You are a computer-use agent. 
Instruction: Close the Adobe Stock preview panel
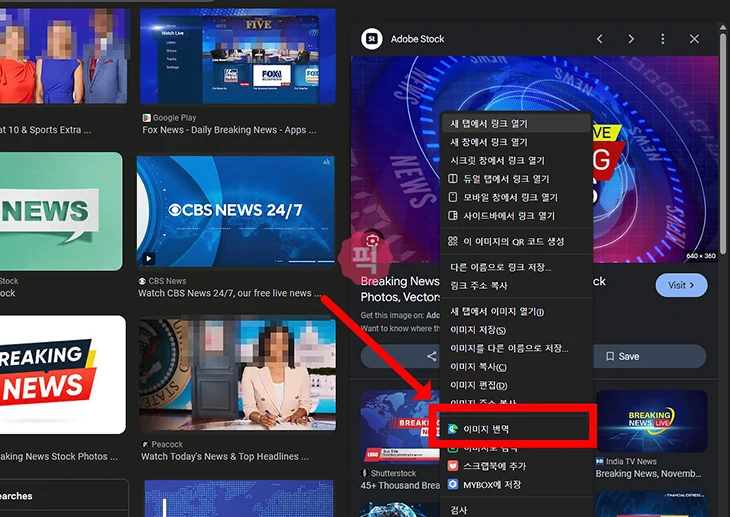coord(694,39)
